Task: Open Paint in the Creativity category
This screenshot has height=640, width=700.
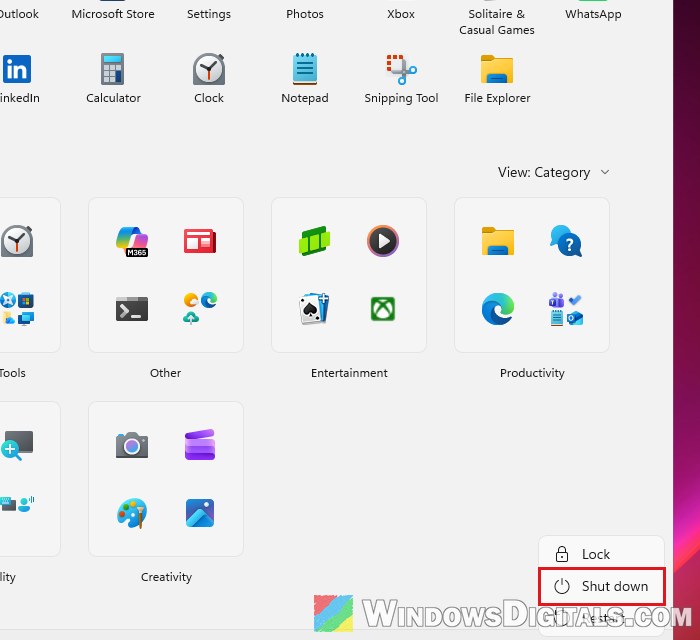Action: [132, 513]
